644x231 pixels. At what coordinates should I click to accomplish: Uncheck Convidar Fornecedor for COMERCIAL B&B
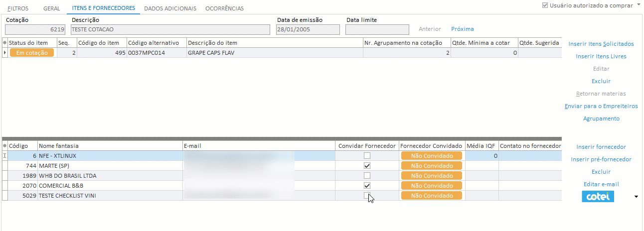367,186
